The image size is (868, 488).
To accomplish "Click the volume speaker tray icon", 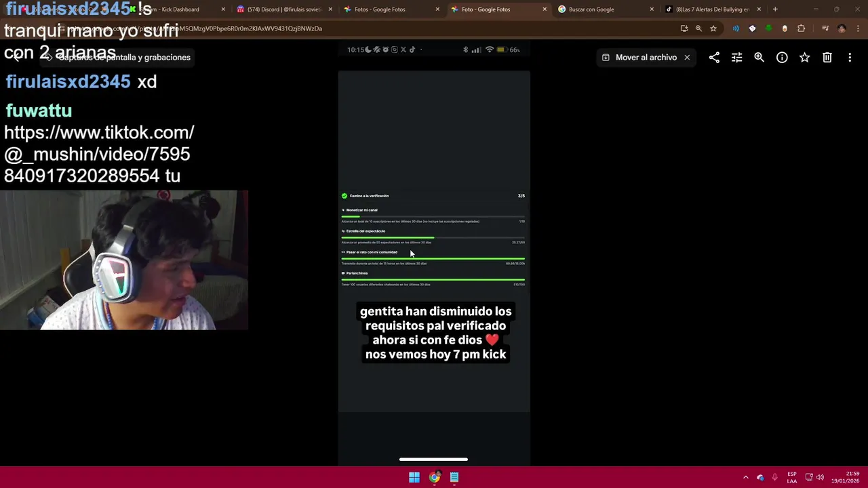I will tap(820, 477).
